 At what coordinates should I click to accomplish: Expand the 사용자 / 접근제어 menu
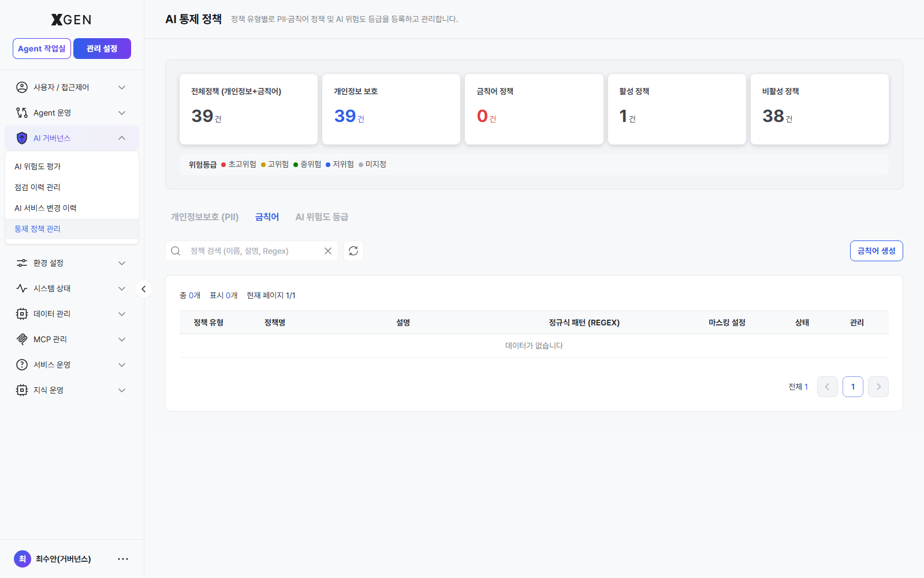(72, 87)
